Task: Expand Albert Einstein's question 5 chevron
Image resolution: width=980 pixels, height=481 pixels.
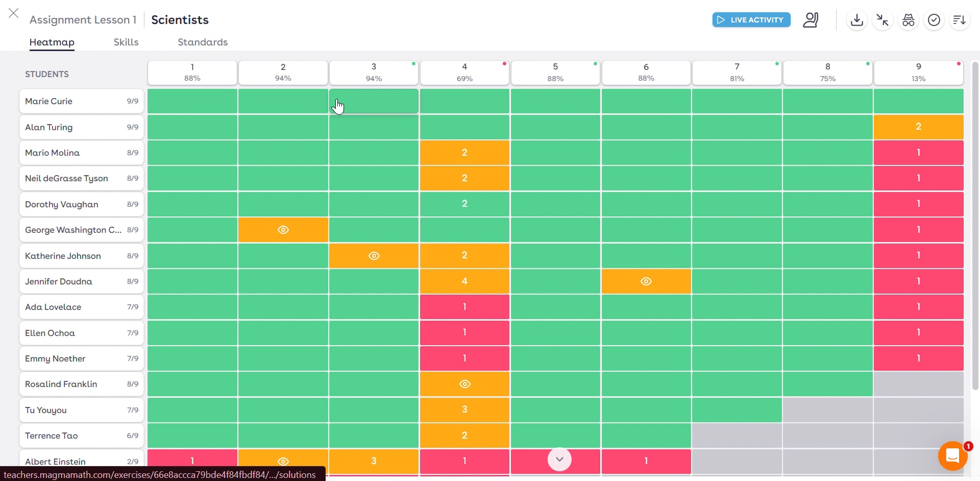Action: [559, 459]
